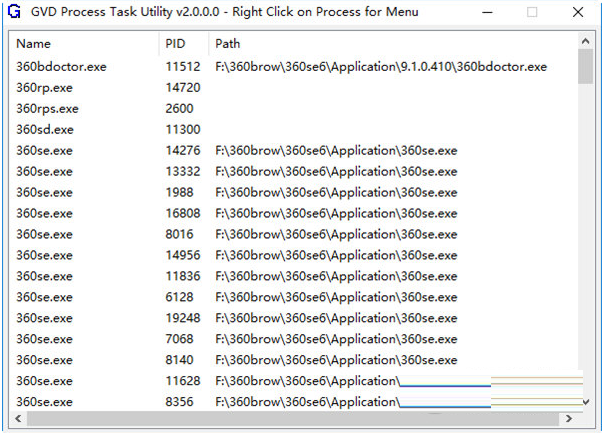
Task: Select 360se.exe row with PID 16808
Action: point(293,213)
